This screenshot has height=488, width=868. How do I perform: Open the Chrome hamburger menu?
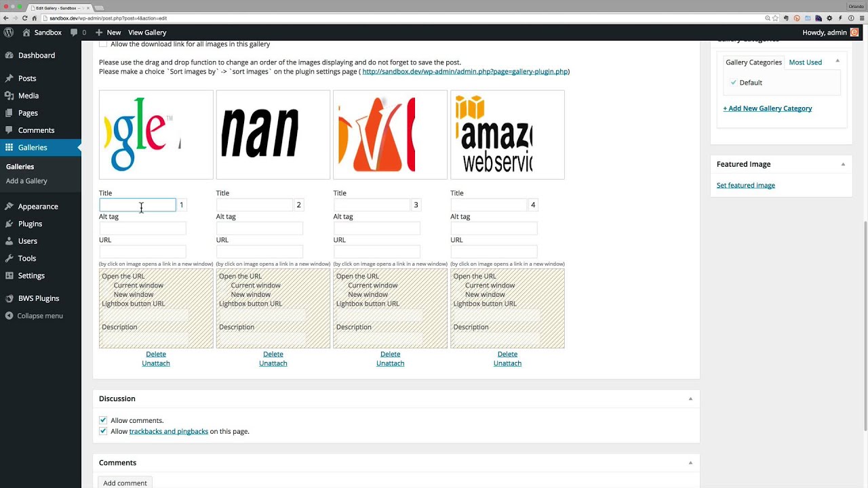(862, 18)
